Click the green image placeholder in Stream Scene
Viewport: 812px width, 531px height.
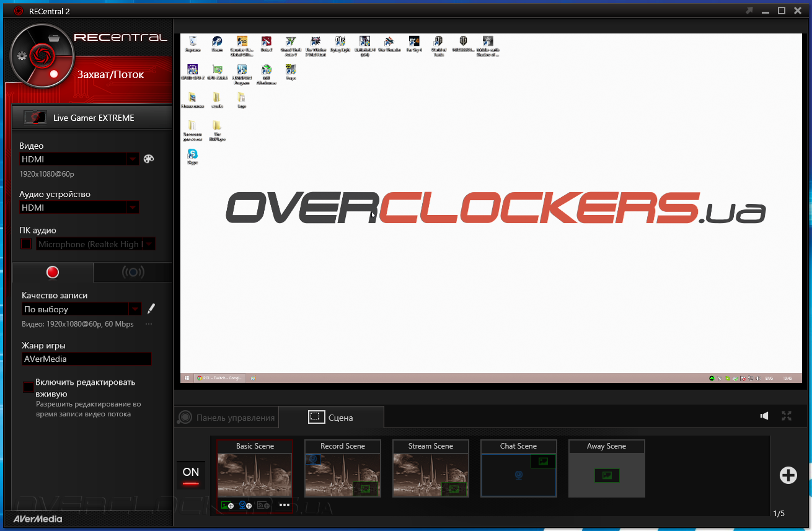point(455,489)
